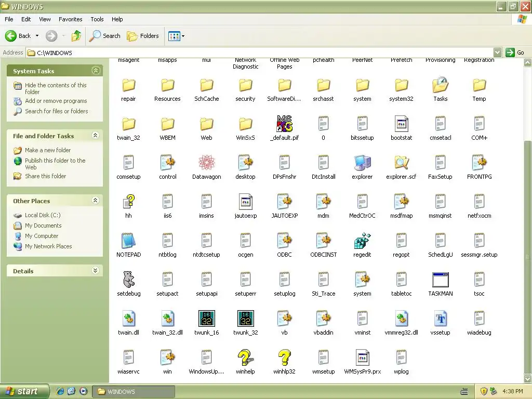532x399 pixels.
Task: Collapse the Other Places panel
Action: [x=96, y=201]
